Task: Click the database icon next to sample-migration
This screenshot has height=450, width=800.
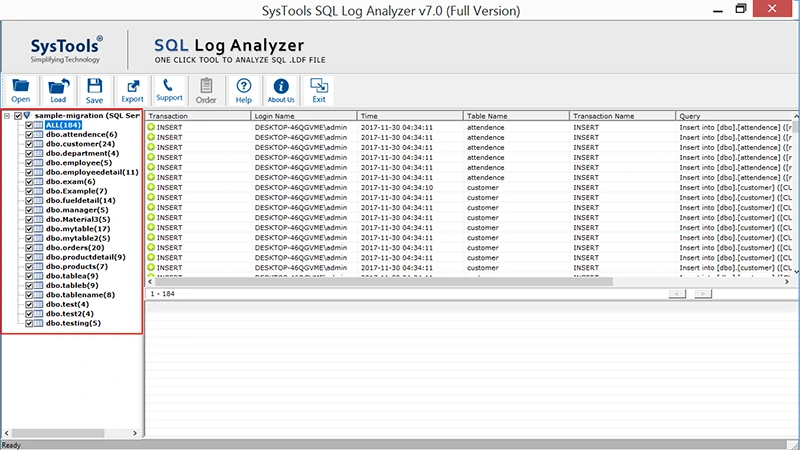Action: pyautogui.click(x=27, y=116)
